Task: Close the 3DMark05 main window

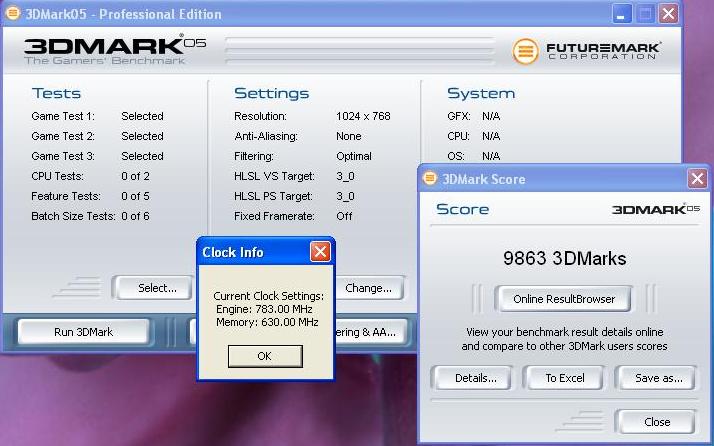Action: point(668,14)
